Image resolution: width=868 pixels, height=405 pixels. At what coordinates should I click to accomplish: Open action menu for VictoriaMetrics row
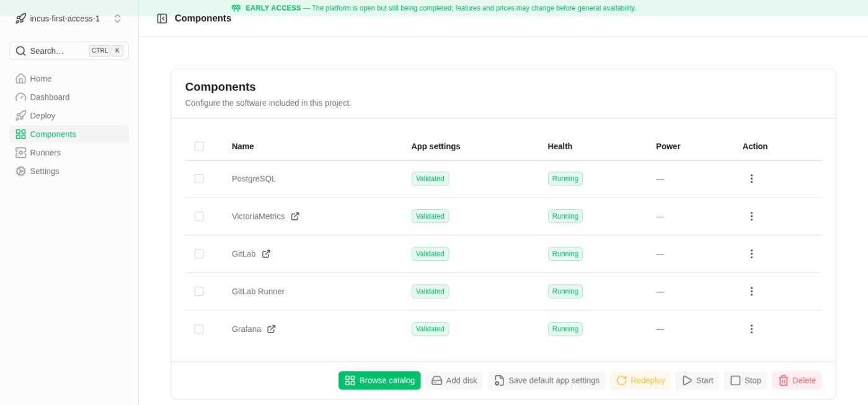point(751,216)
